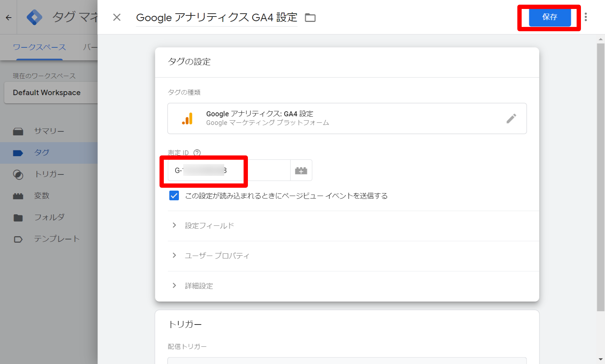This screenshot has width=605, height=364.
Task: Toggle the page view event checkbox
Action: click(x=174, y=196)
